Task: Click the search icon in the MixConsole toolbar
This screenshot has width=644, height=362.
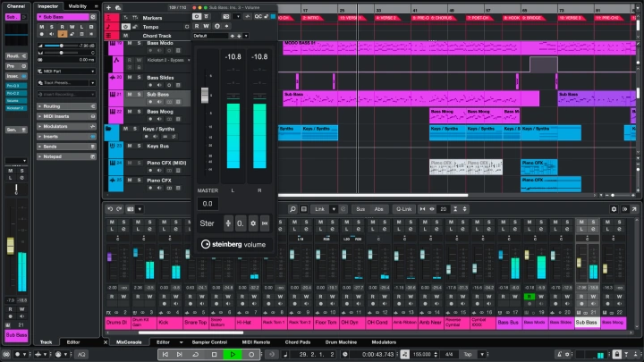Action: click(292, 209)
